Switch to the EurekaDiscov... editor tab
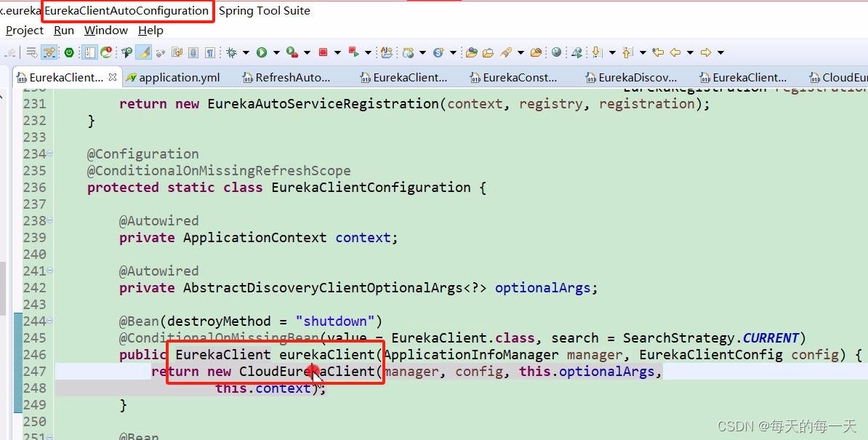The width and height of the screenshot is (868, 440). pyautogui.click(x=631, y=78)
